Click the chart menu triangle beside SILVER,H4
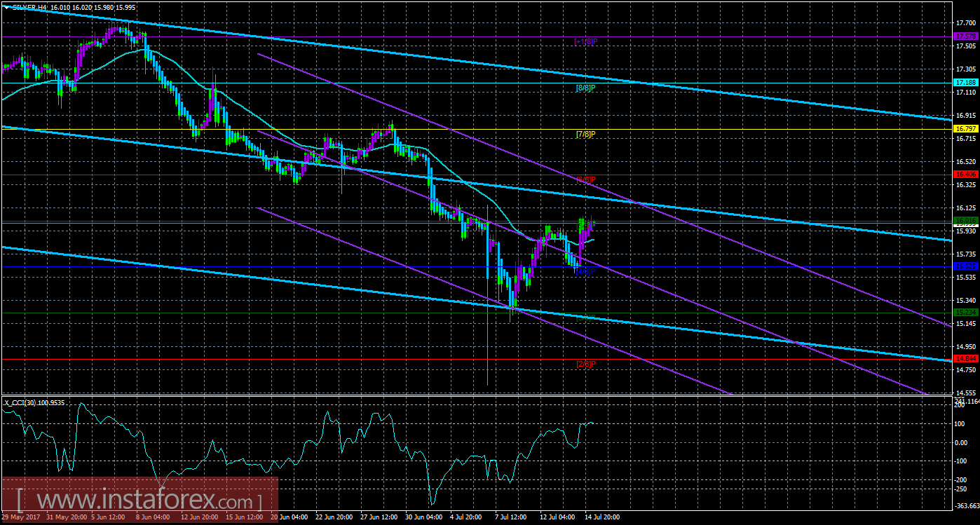980x525 pixels. (x=6, y=6)
